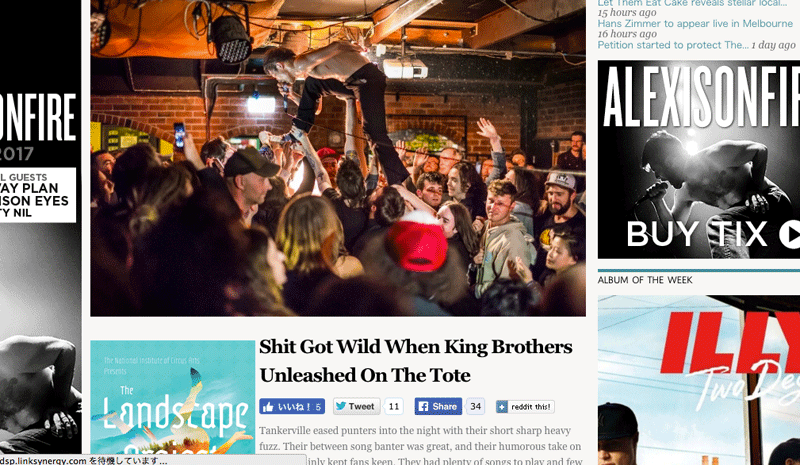Click the special guests box in left banner
The width and height of the screenshot is (800, 465).
click(38, 195)
